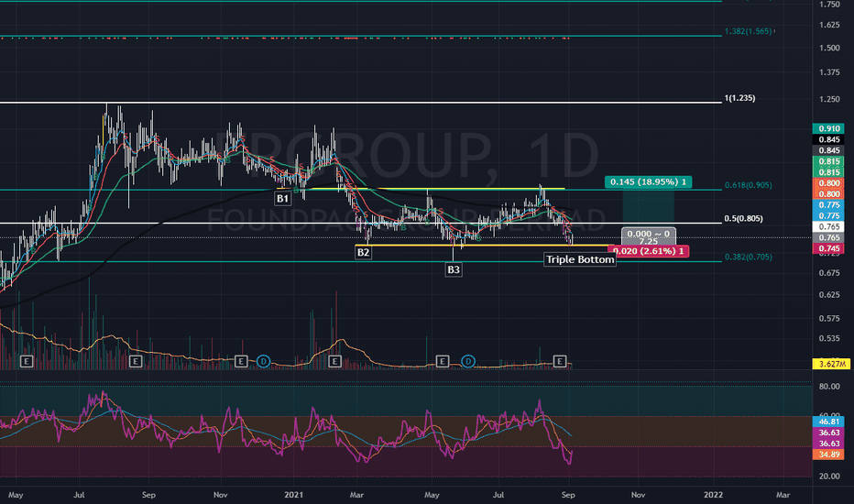The width and height of the screenshot is (854, 504).
Task: Click the yellow 3.627M volume tag
Action: pyautogui.click(x=831, y=364)
